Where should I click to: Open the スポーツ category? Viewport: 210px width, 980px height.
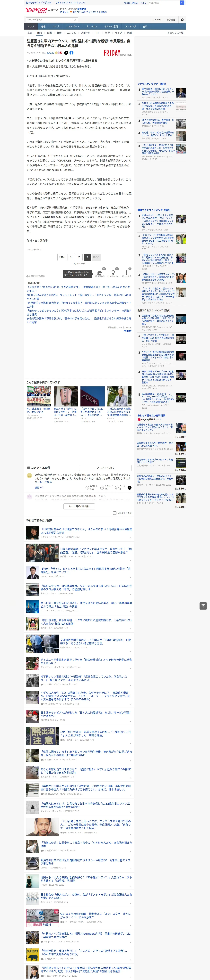(86, 33)
